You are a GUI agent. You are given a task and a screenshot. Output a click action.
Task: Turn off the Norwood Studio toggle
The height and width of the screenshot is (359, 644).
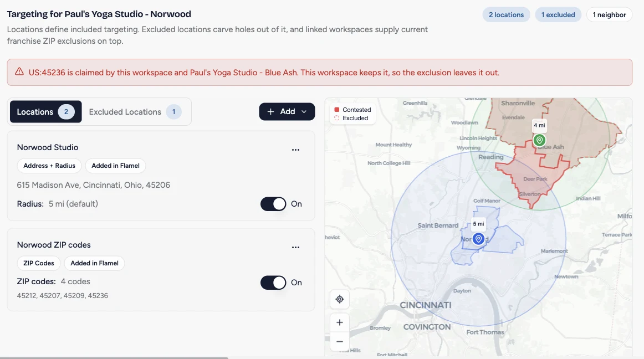273,204
